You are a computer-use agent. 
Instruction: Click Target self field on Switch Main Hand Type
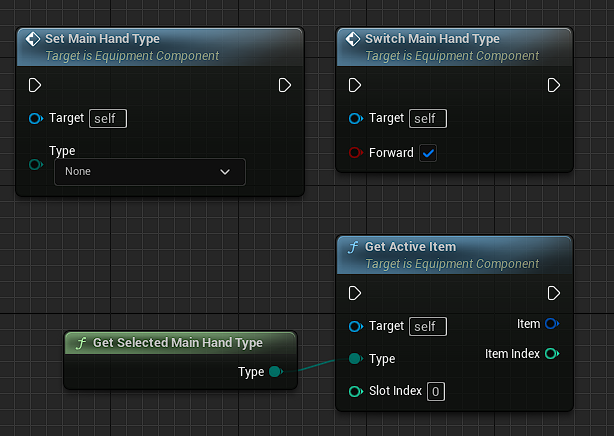coord(428,118)
